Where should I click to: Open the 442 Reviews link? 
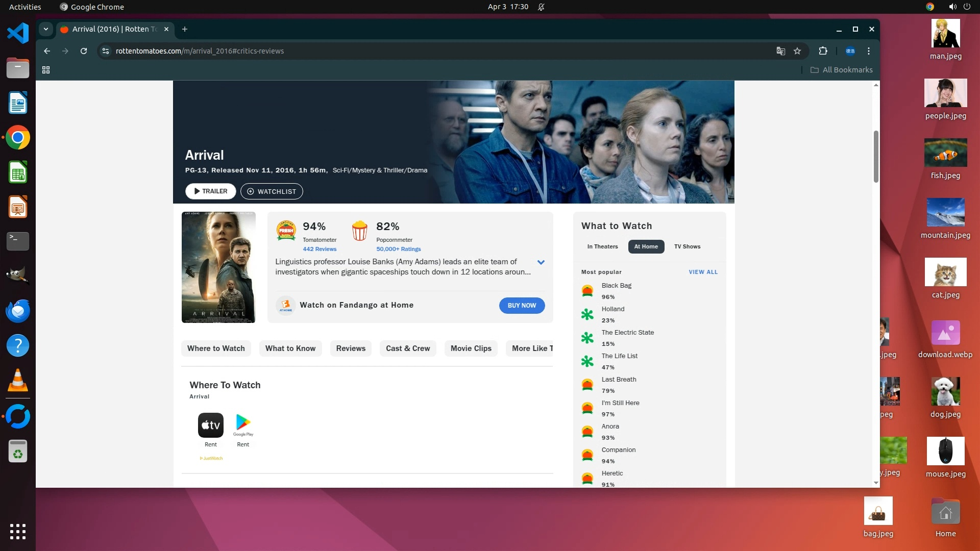coord(320,249)
